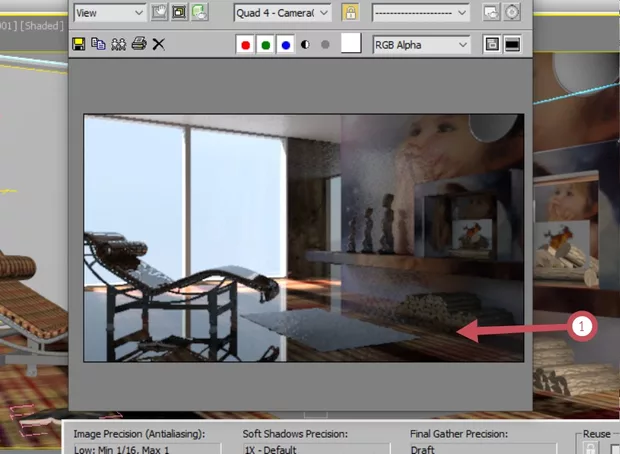Click the Copy Image icon

click(x=98, y=45)
